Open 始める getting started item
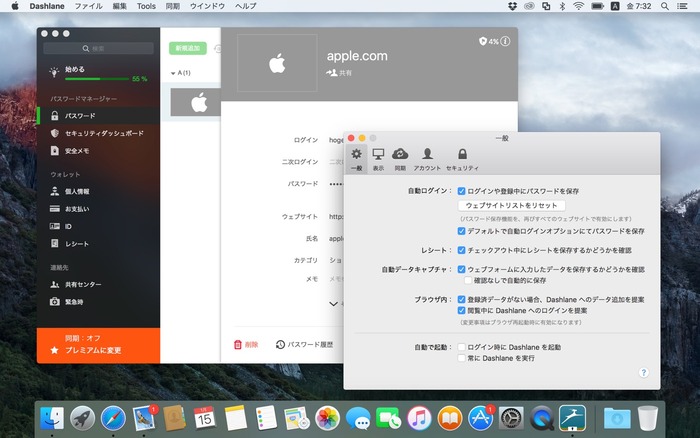This screenshot has width=700, height=438. pos(74,69)
